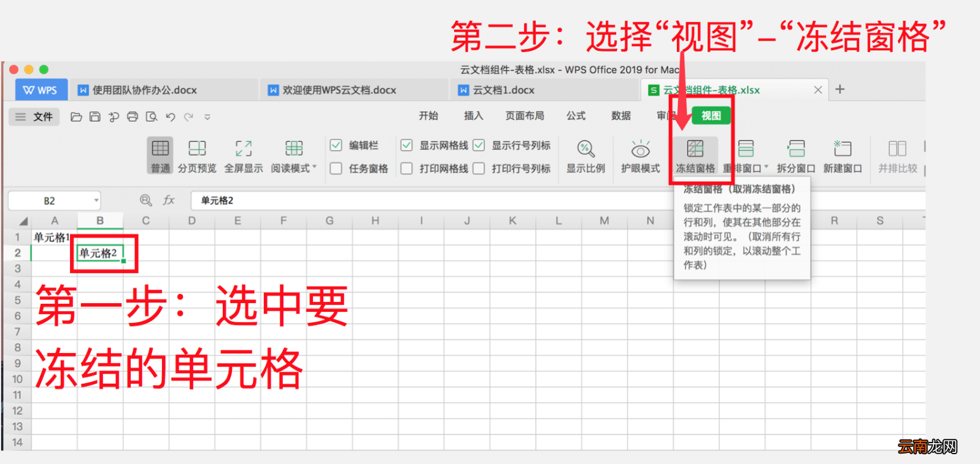Enable 护眼模式 eye protection mode
Screen dimensions: 980x464
pyautogui.click(x=640, y=155)
